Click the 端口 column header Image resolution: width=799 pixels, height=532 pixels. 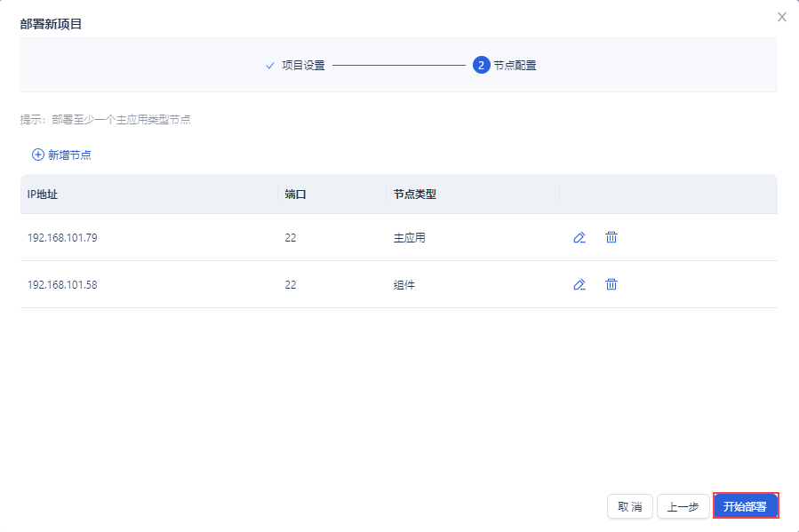pyautogui.click(x=295, y=195)
